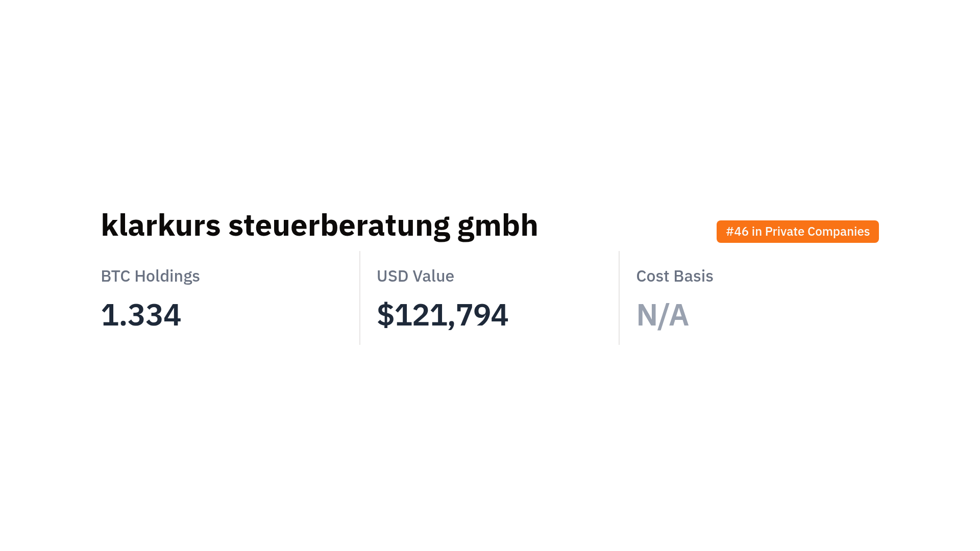Screen dimensions: 980x551
Task: Click the "BTC" word in the holdings label
Action: pyautogui.click(x=115, y=276)
